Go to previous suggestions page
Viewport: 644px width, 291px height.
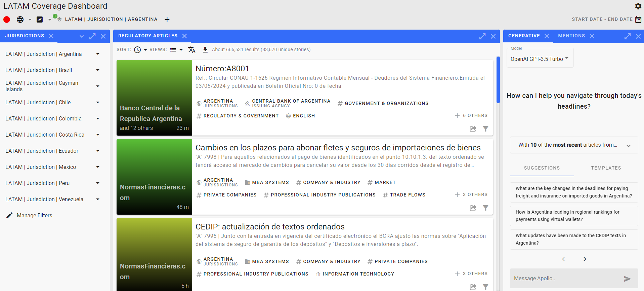click(563, 259)
